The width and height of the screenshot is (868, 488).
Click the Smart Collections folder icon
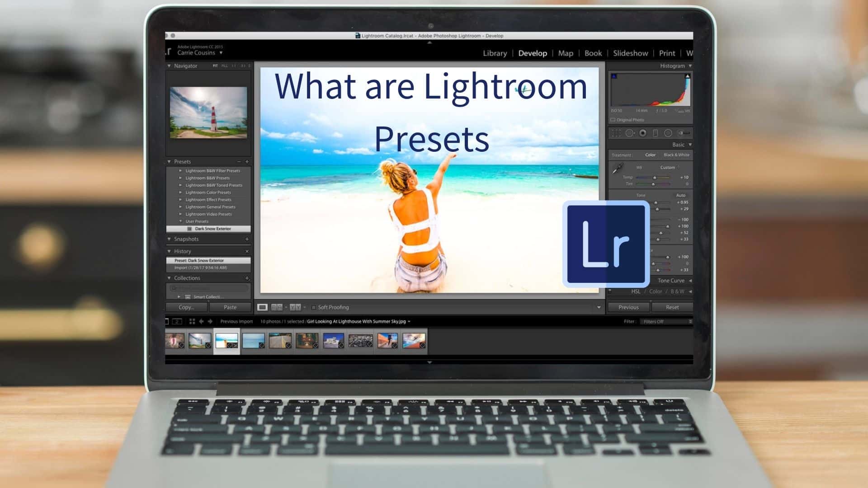click(x=188, y=297)
